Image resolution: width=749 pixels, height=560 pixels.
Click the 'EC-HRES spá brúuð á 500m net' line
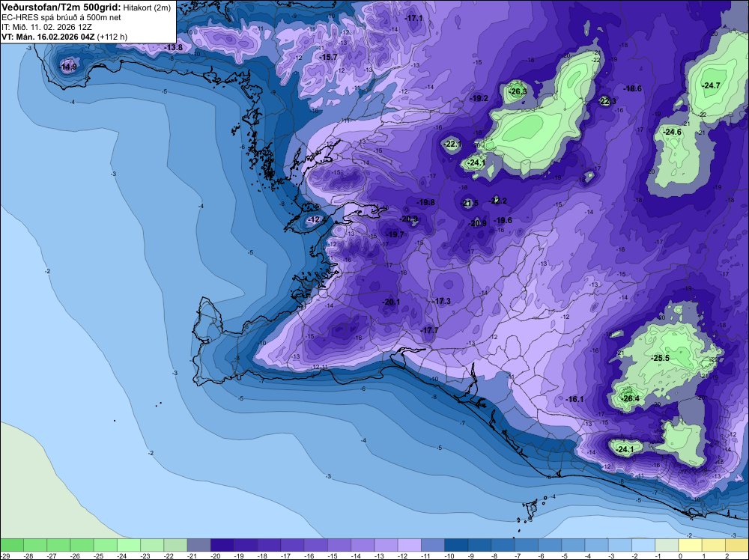(x=61, y=17)
